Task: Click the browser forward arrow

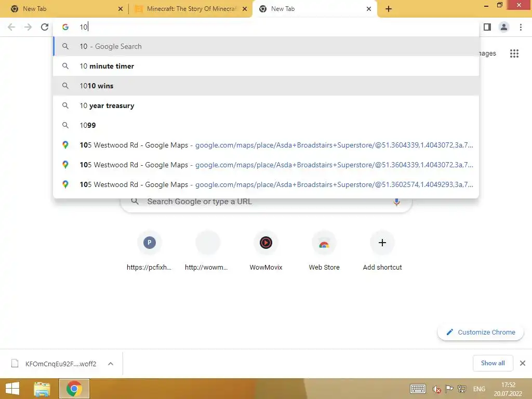Action: click(28, 27)
